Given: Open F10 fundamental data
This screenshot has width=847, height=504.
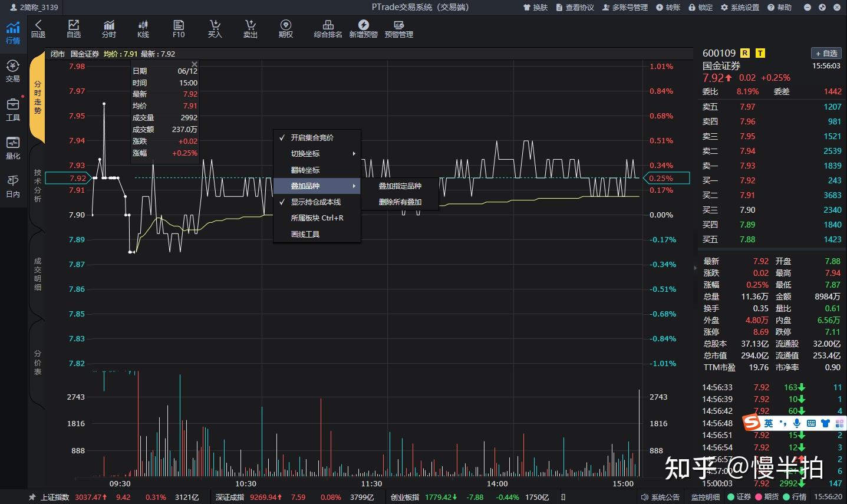Looking at the screenshot, I should (179, 28).
